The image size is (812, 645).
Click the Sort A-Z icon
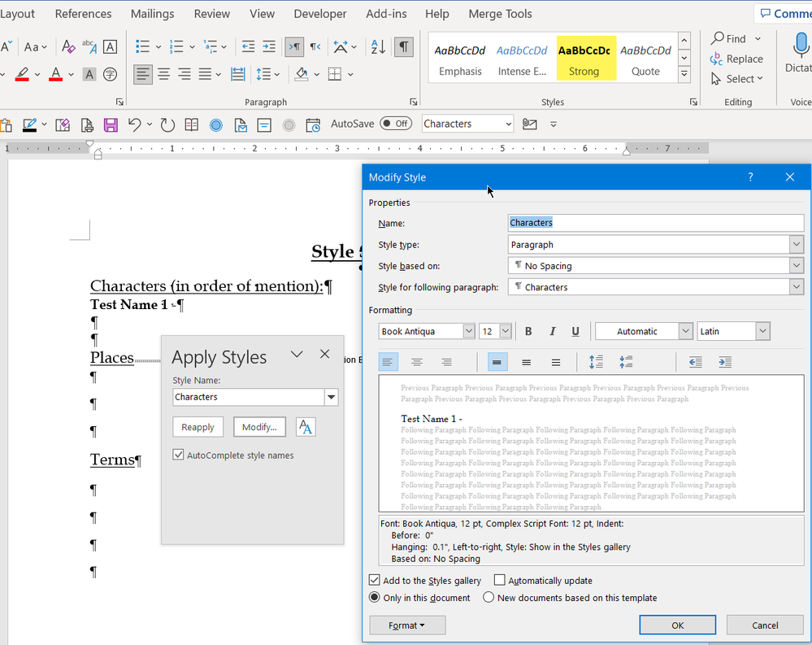click(x=378, y=46)
